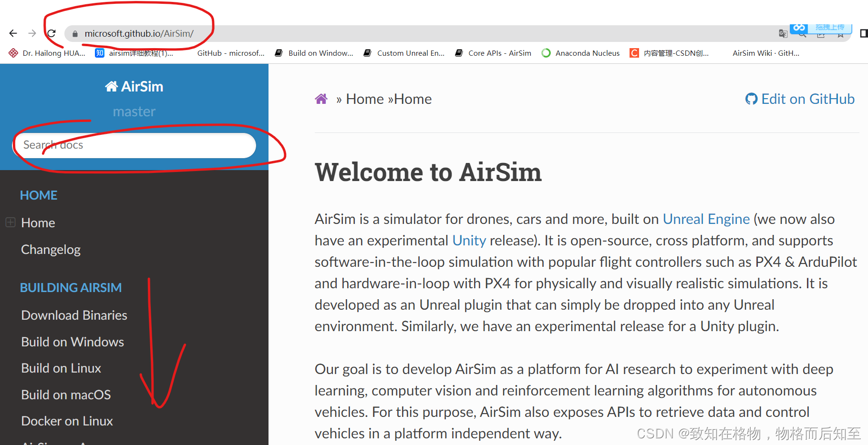The width and height of the screenshot is (868, 445).
Task: Select Docker on Linux in the sidebar navigation
Action: (x=67, y=421)
